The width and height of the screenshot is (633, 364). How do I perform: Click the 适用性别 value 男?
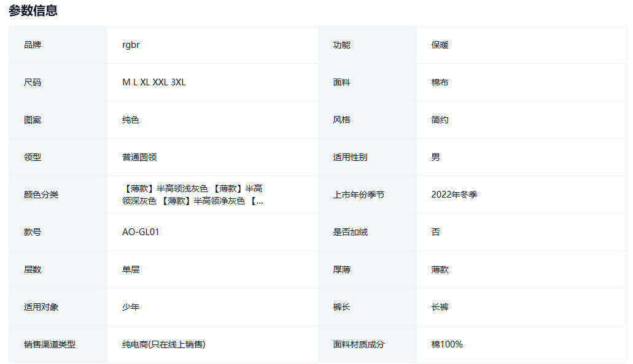pos(435,157)
